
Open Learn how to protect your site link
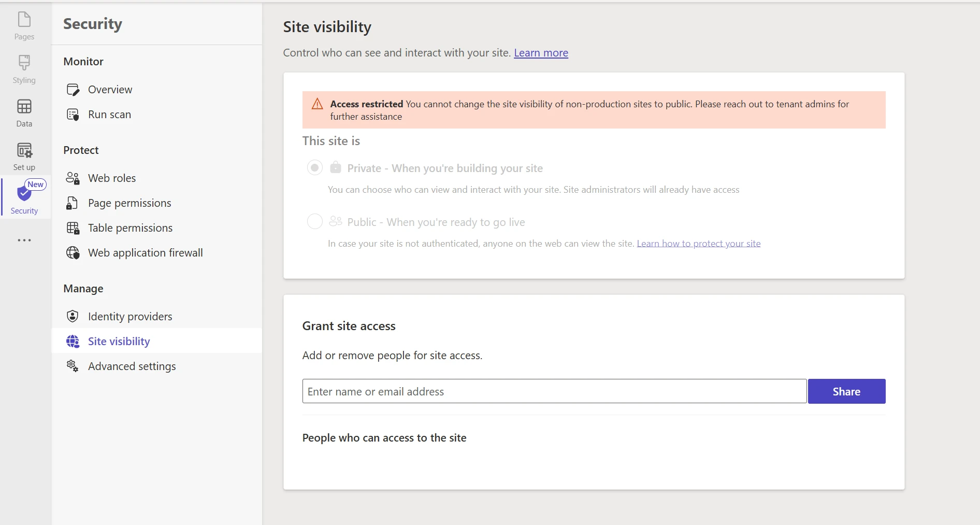[x=698, y=244]
